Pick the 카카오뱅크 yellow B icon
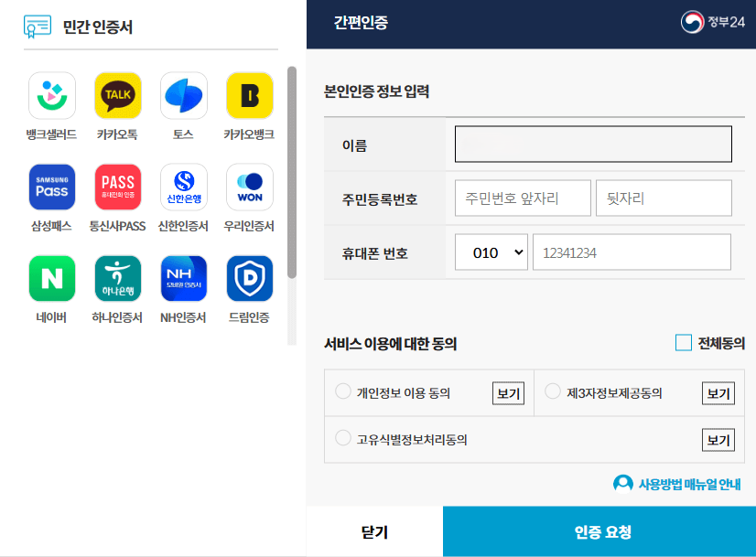This screenshot has width=756, height=557. coord(250,95)
